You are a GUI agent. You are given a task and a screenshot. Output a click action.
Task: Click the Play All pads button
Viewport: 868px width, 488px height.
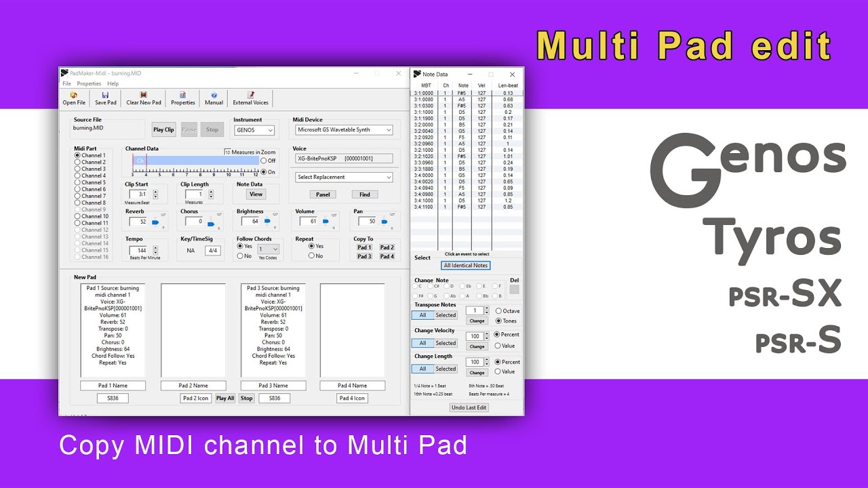(x=225, y=399)
